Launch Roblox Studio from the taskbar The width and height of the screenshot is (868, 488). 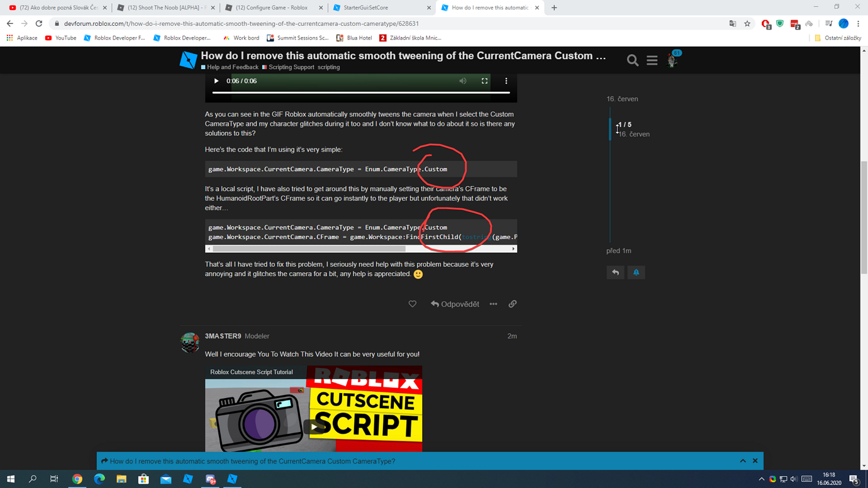coord(188,479)
